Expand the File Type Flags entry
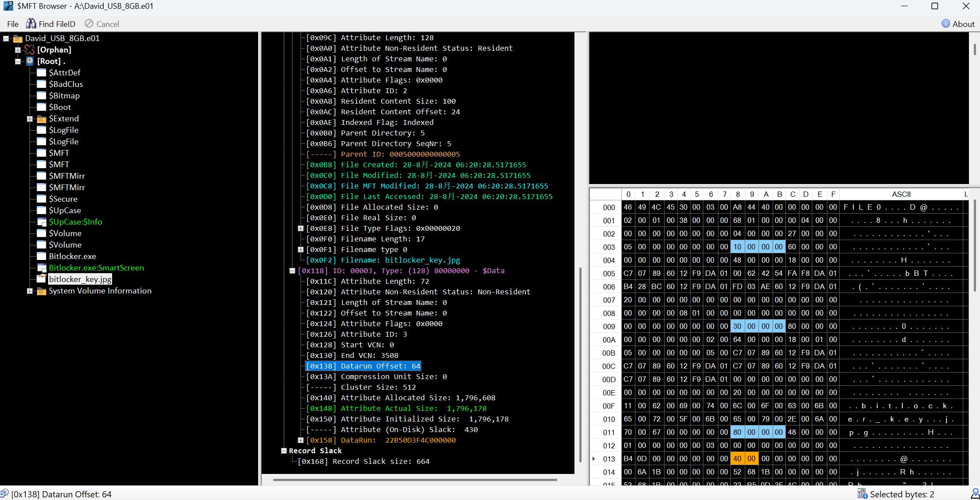The image size is (980, 500). pos(300,228)
